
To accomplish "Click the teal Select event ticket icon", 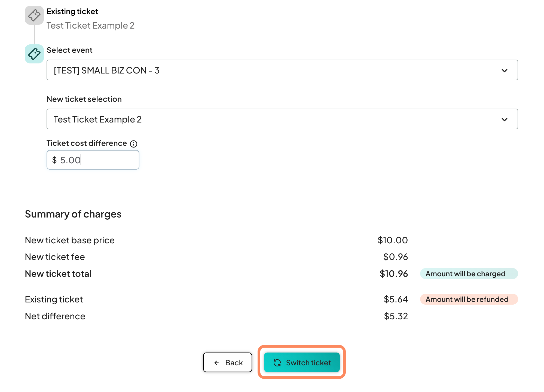I will (34, 54).
